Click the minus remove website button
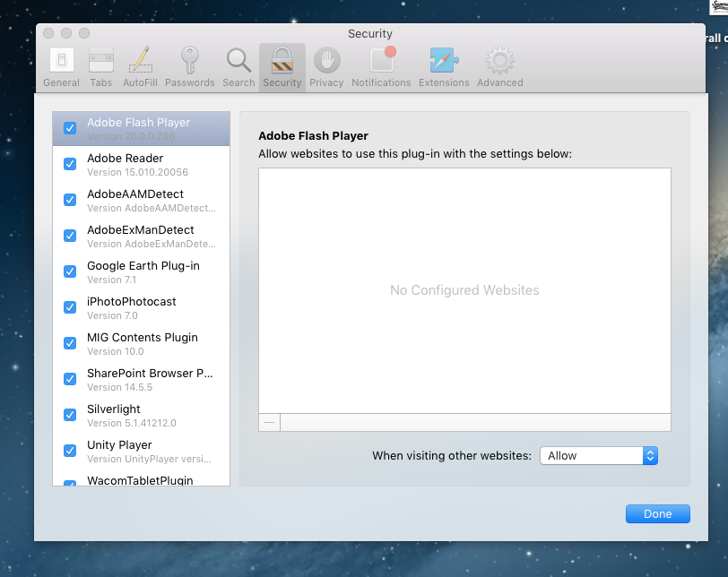 tap(269, 423)
